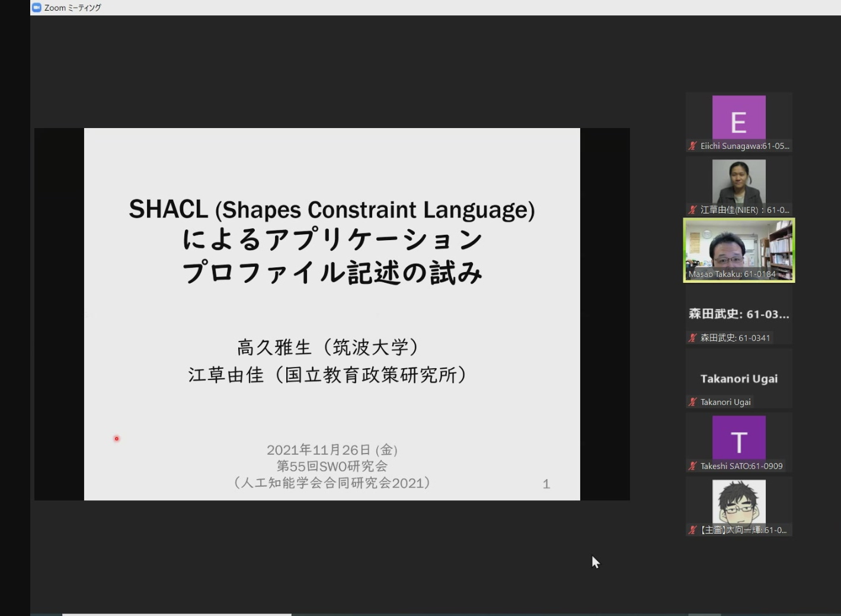Click the large Takanori Ugai name tile

pos(738,379)
